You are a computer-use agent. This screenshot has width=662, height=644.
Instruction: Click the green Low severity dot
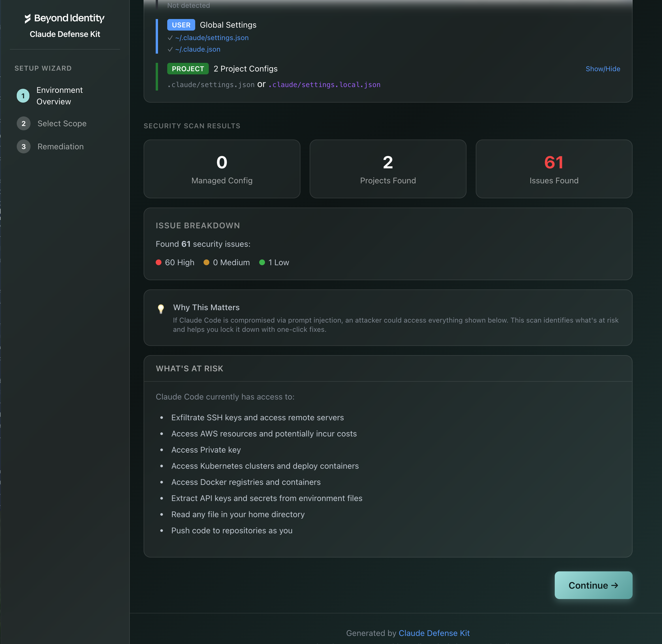pos(262,262)
